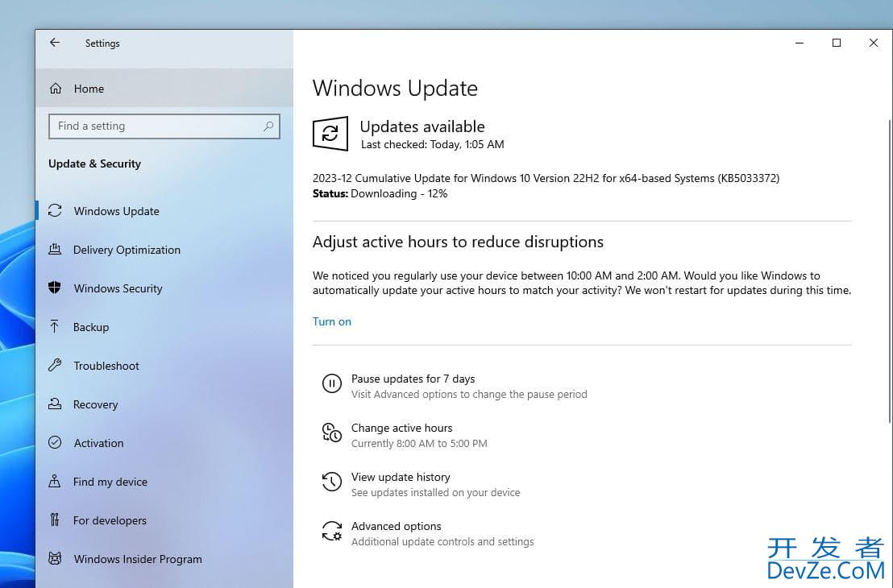Click the Advanced options gear icon

pos(331,532)
